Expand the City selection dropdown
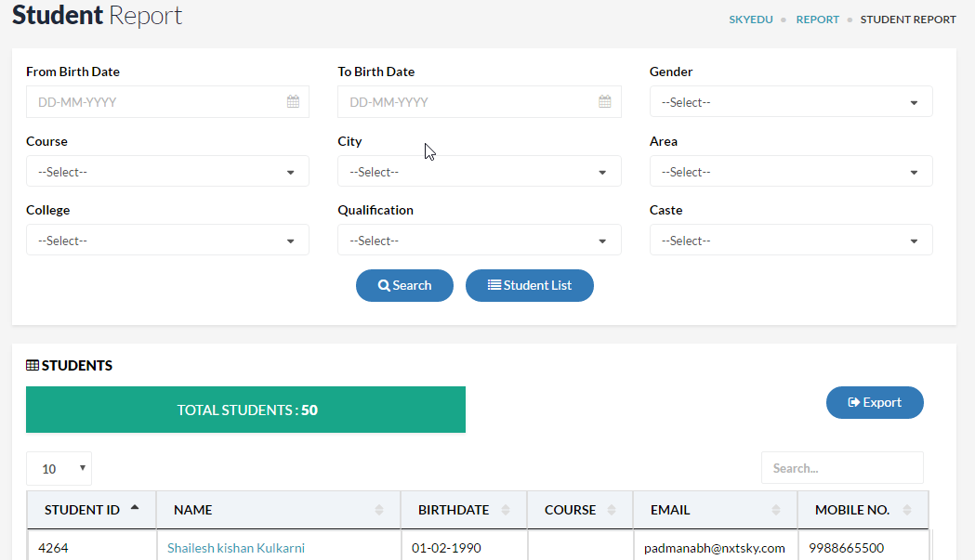975x560 pixels. [479, 171]
